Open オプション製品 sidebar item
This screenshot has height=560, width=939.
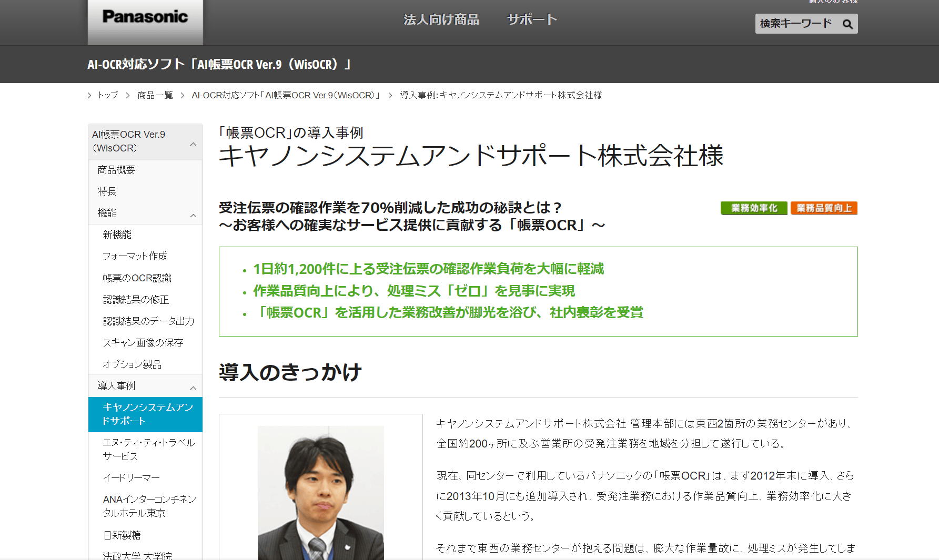click(132, 364)
